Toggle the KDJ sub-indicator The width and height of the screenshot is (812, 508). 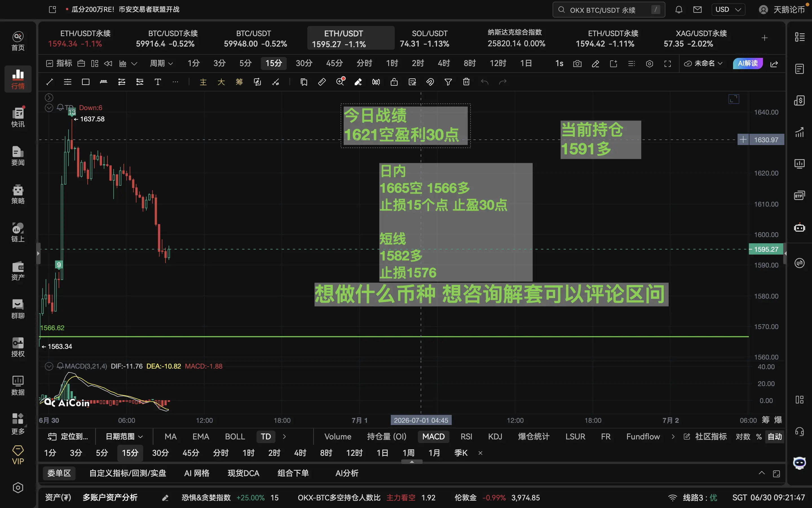point(495,436)
